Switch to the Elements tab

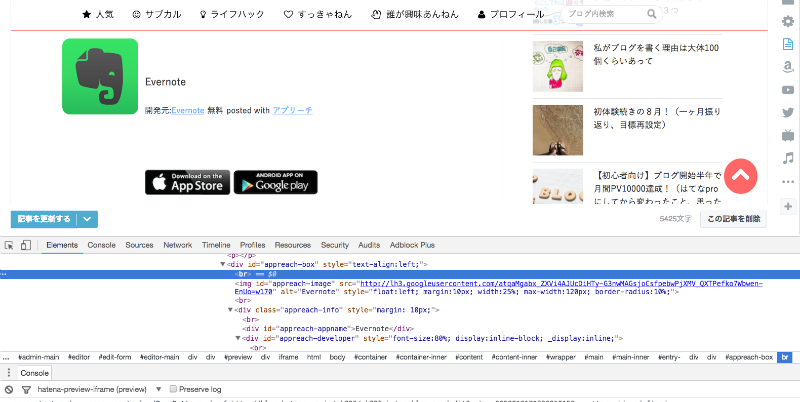62,245
